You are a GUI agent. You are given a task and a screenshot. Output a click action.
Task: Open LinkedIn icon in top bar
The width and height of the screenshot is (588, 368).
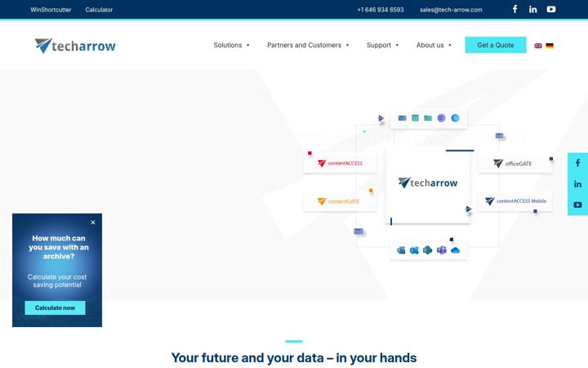click(532, 9)
